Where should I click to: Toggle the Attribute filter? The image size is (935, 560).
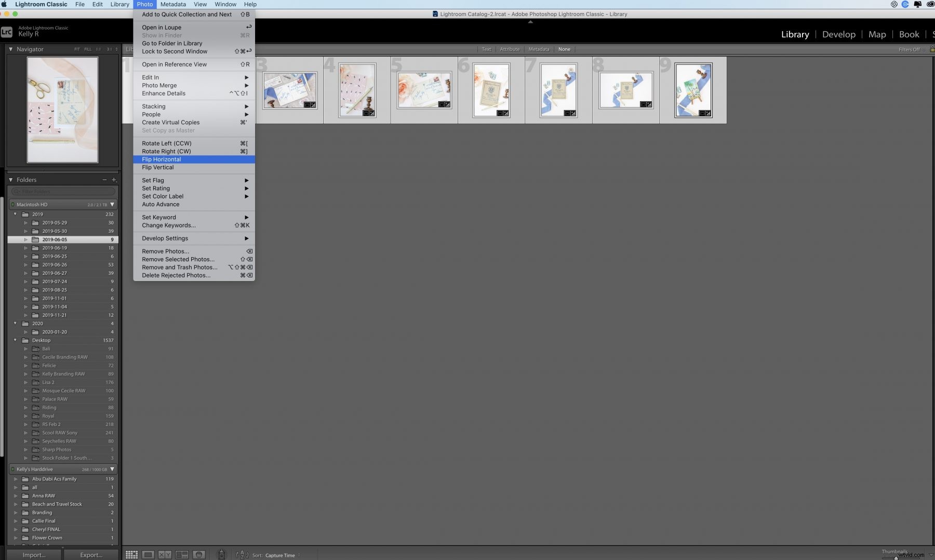pos(510,49)
